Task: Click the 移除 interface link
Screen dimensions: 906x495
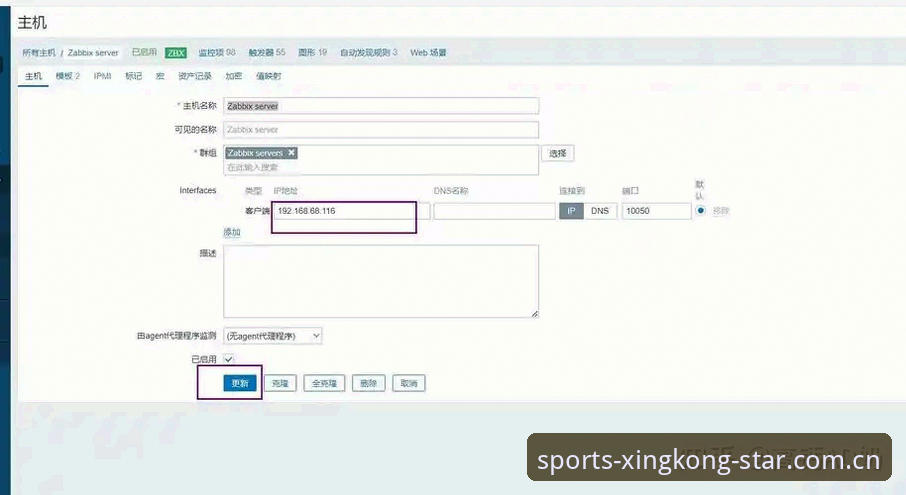Action: 721,211
